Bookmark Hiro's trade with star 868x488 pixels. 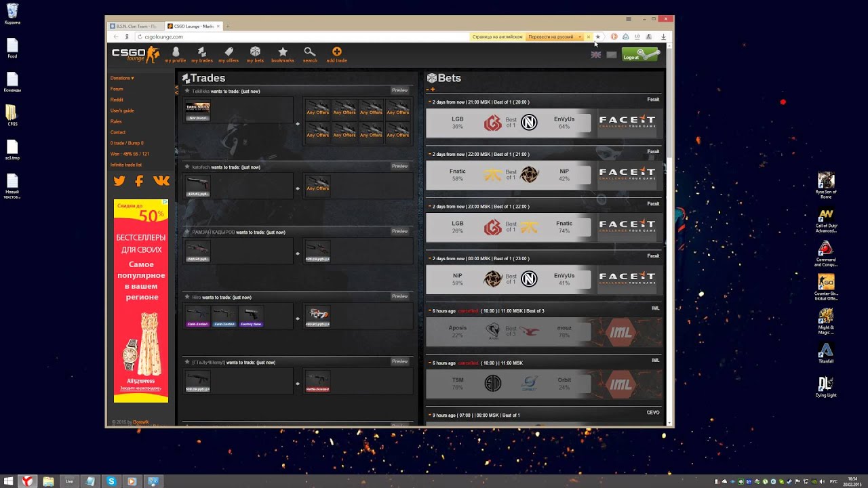tap(187, 297)
